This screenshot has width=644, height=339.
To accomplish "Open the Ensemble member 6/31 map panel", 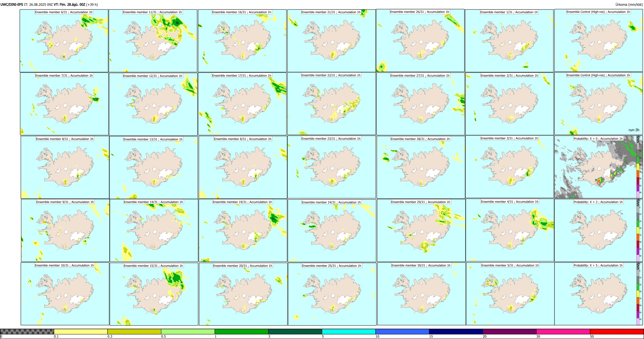I will pos(64,41).
